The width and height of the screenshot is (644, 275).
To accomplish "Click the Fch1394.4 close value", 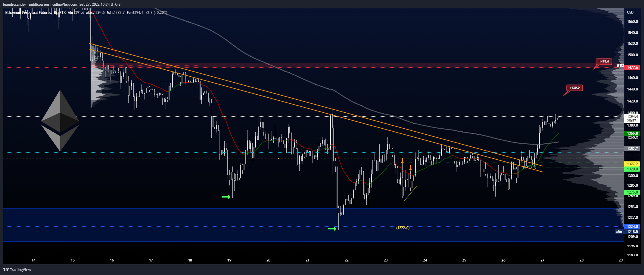I will pos(135,13).
